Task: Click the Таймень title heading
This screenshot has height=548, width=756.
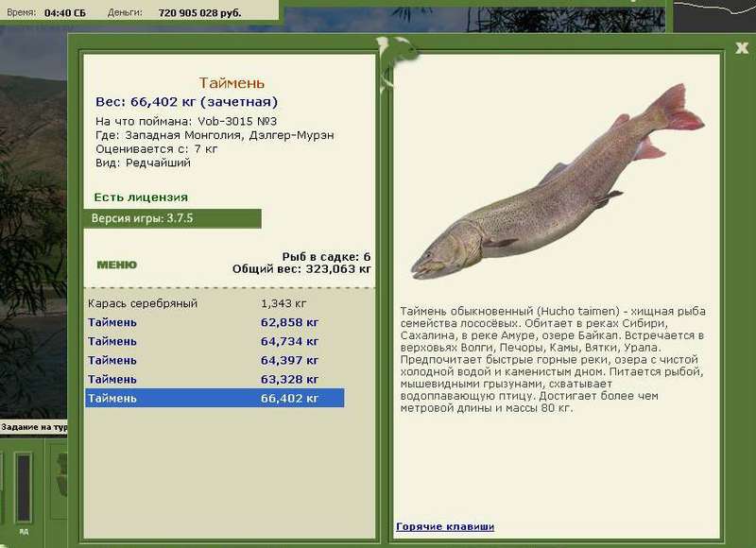Action: click(x=232, y=83)
